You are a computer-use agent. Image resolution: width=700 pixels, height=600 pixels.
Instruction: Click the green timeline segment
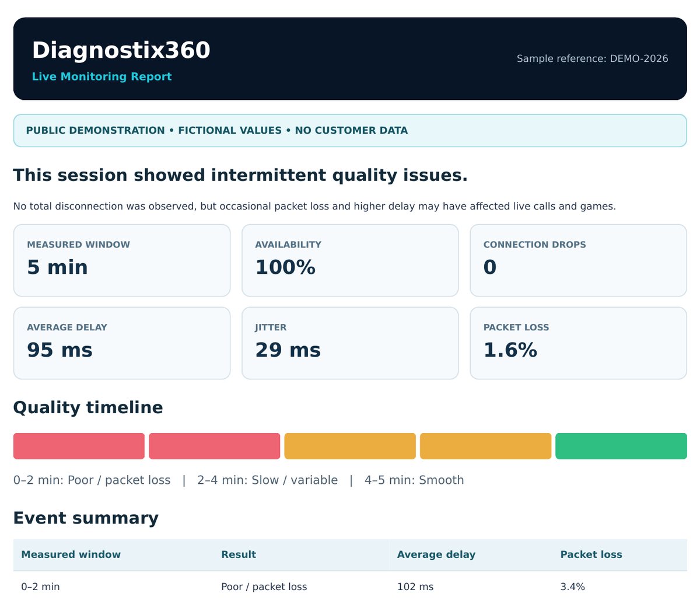click(x=621, y=446)
